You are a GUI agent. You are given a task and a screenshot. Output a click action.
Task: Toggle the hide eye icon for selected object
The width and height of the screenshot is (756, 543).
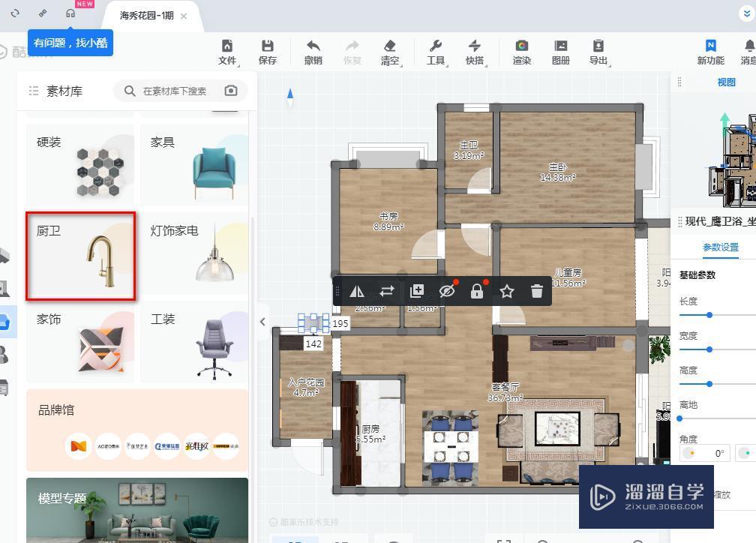447,291
